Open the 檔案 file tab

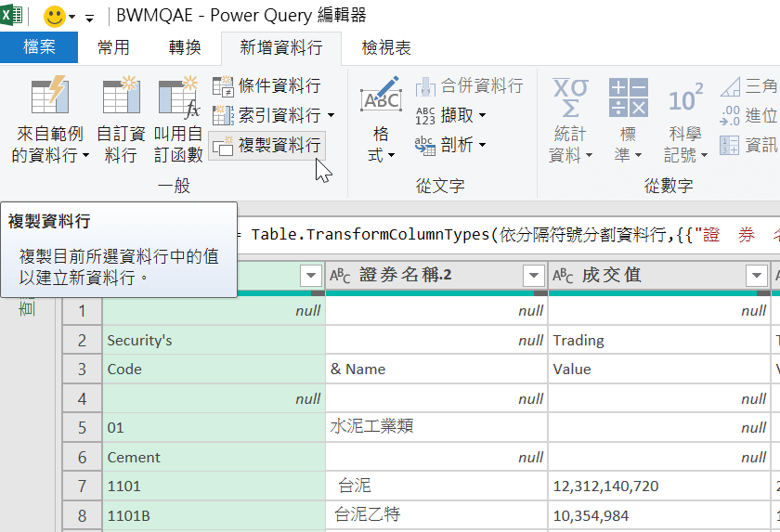[x=39, y=47]
